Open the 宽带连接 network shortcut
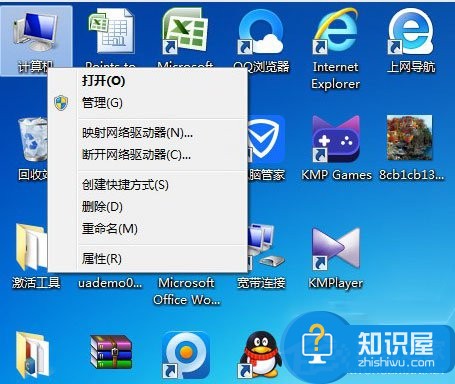The height and width of the screenshot is (384, 455). tap(266, 245)
